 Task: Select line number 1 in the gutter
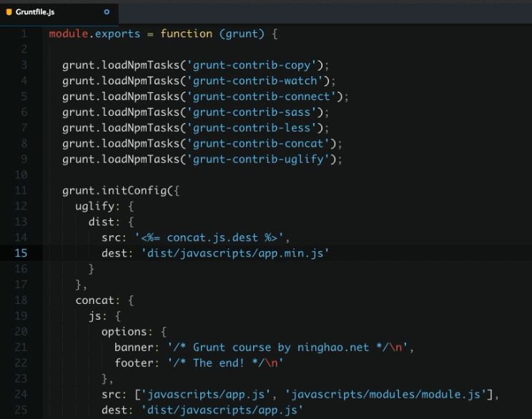point(24,34)
